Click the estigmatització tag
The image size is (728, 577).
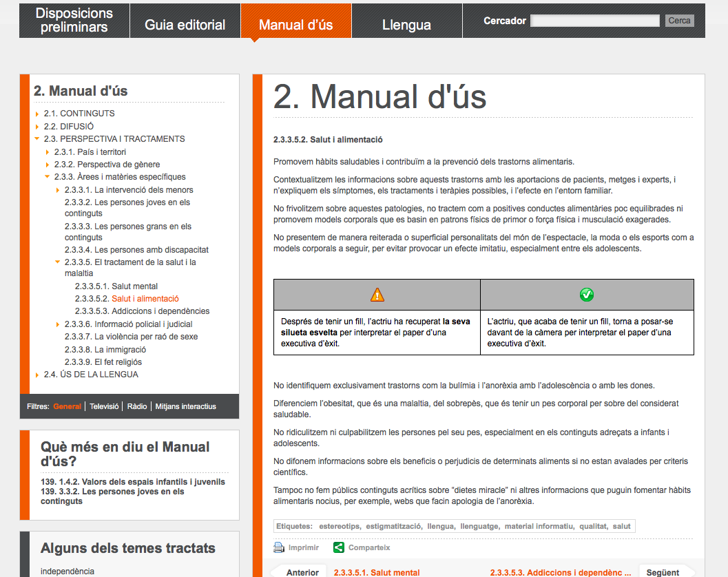(393, 526)
